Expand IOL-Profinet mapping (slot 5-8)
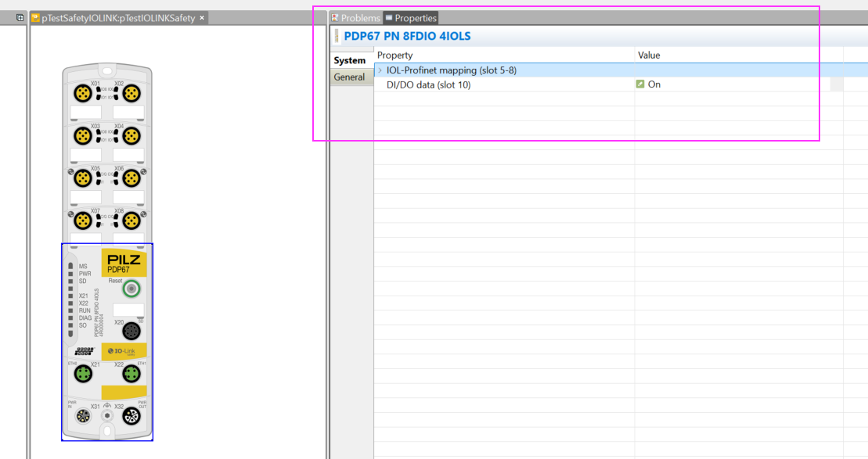 click(x=380, y=70)
